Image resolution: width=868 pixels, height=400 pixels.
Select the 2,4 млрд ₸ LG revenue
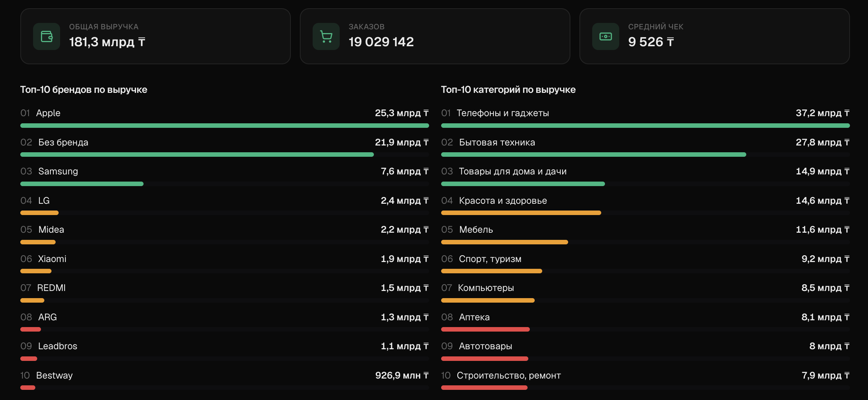point(405,200)
